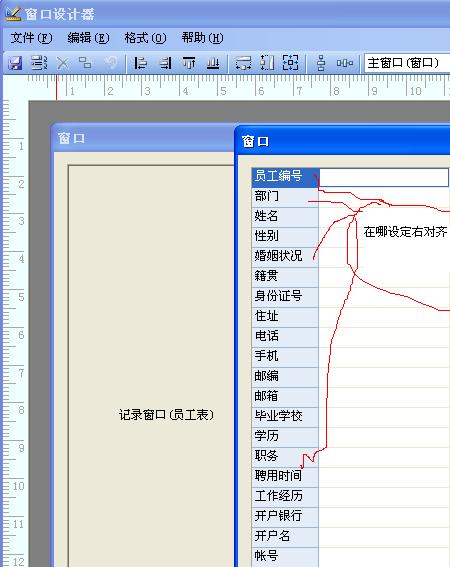Image resolution: width=450 pixels, height=567 pixels.
Task: Click the align right edges icon
Action: click(165, 63)
